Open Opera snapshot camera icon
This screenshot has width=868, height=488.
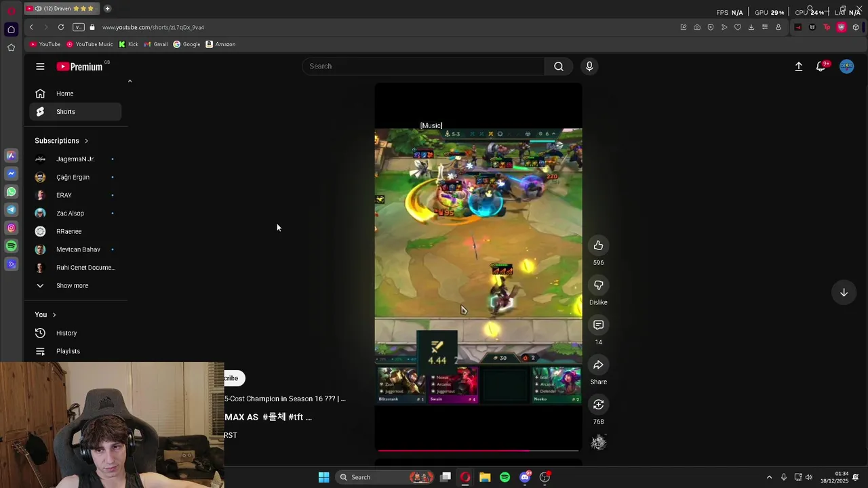[697, 27]
